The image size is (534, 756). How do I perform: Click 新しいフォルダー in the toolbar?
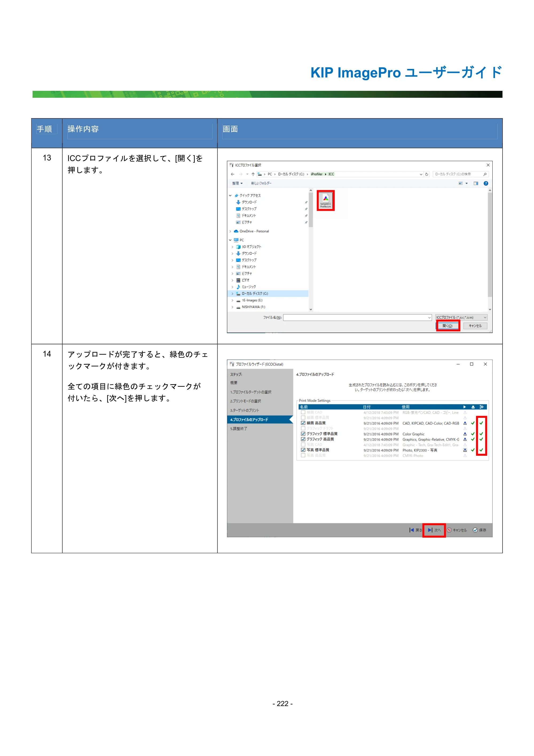(261, 184)
